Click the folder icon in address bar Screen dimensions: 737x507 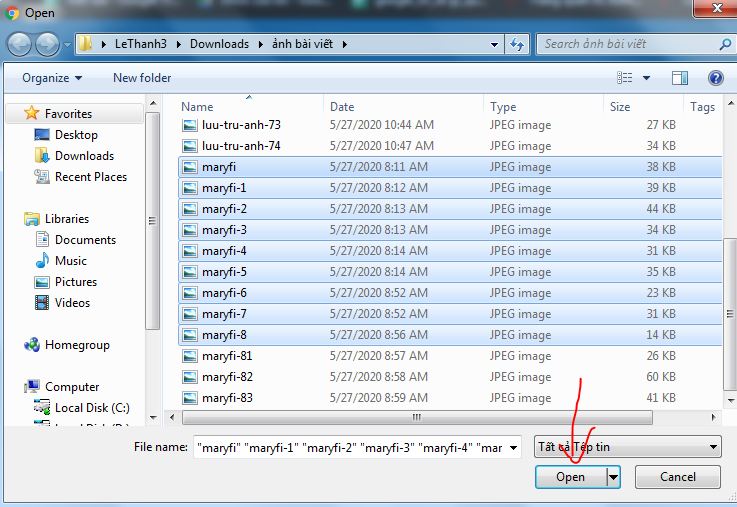[85, 44]
